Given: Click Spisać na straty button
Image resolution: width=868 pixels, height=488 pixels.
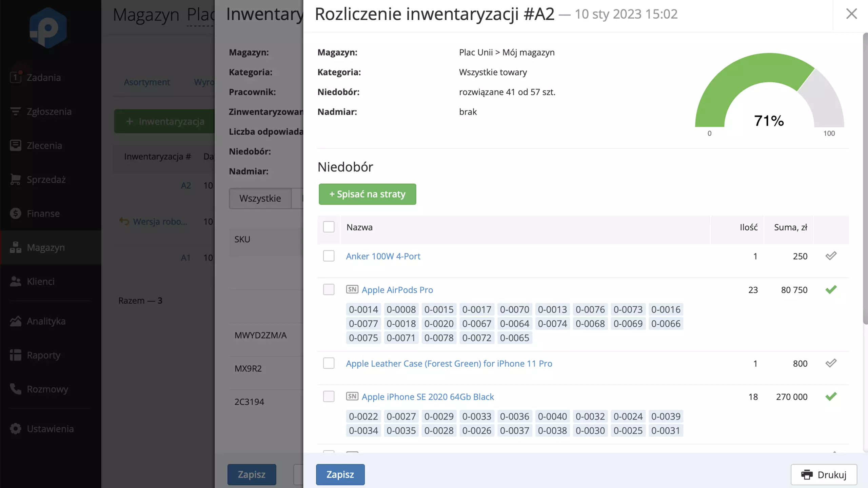Looking at the screenshot, I should pos(367,194).
